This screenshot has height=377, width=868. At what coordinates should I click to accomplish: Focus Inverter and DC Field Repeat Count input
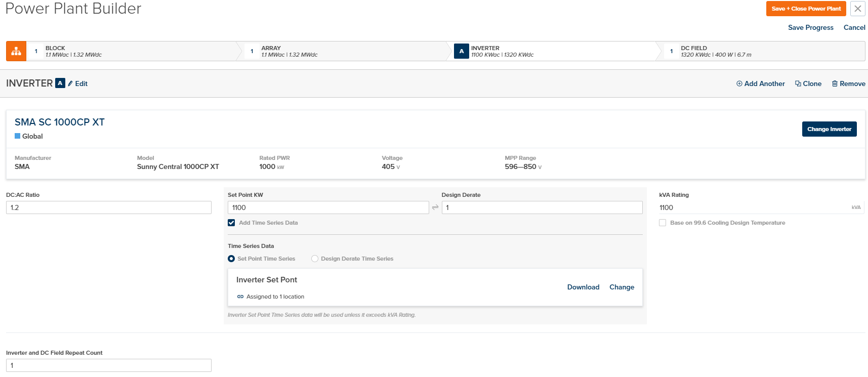point(109,365)
